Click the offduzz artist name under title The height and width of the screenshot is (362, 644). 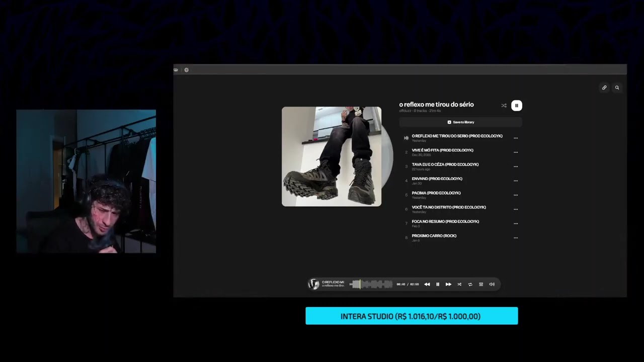click(406, 111)
